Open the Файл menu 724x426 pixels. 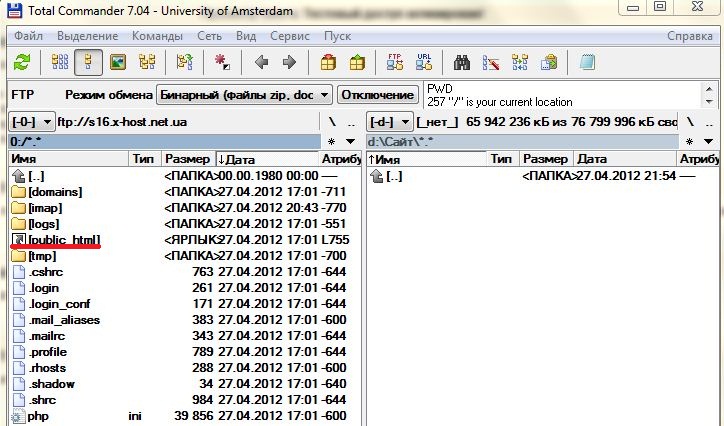[x=28, y=36]
